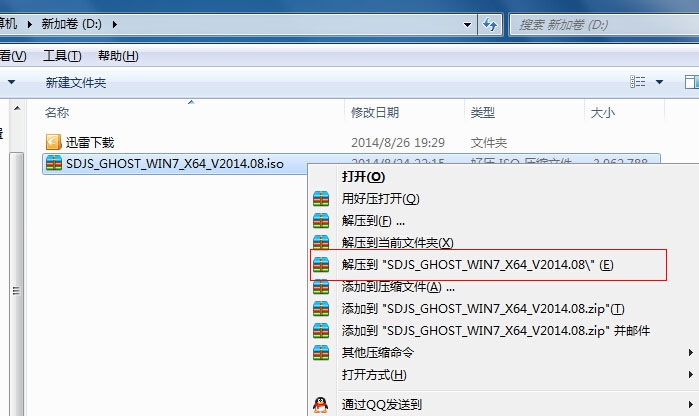Open the 帮助(H) menu
699x416 pixels.
(x=118, y=56)
